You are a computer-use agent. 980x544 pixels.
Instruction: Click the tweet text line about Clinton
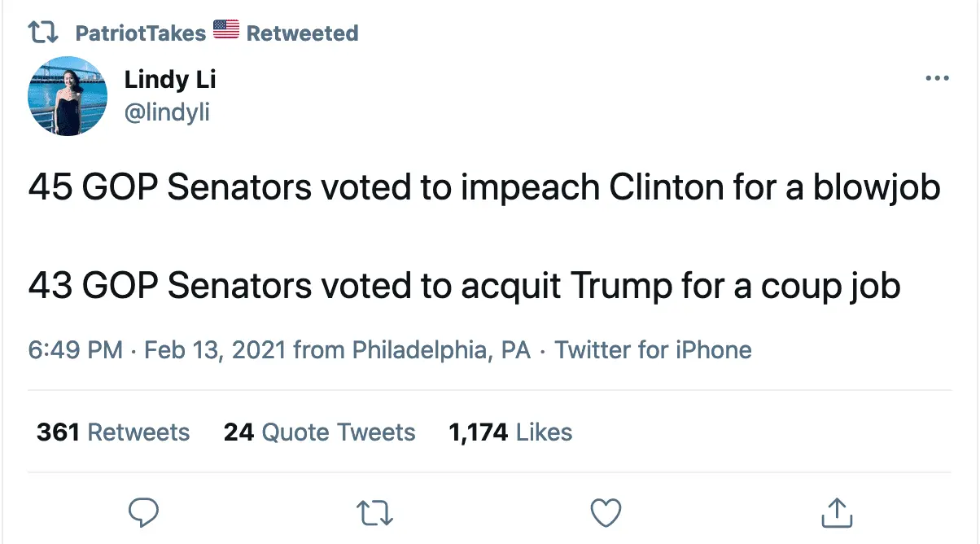click(484, 188)
